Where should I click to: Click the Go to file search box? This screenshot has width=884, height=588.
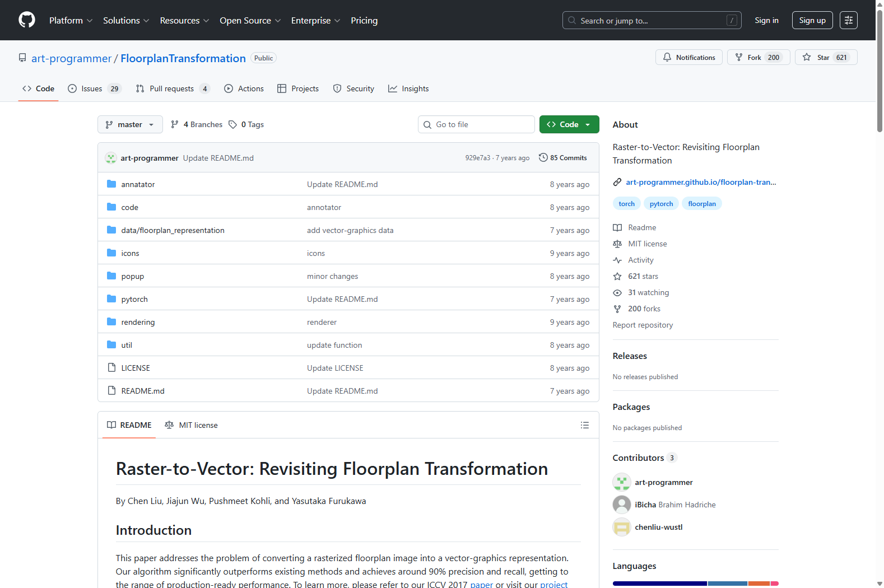[x=476, y=124]
